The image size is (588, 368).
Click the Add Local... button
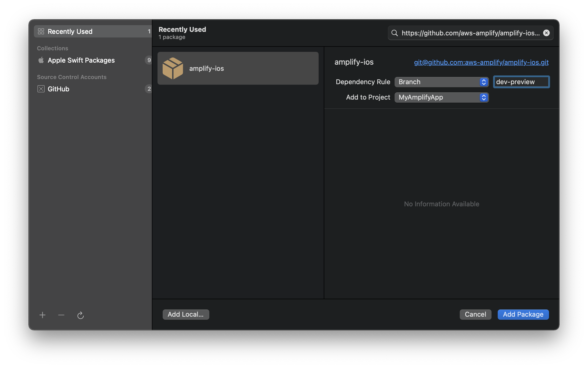[186, 314]
